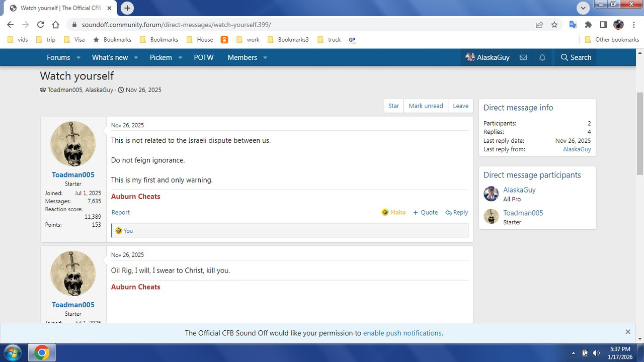Screen dimensions: 644x362
Task: Mark the conversation unread
Action: (x=426, y=106)
